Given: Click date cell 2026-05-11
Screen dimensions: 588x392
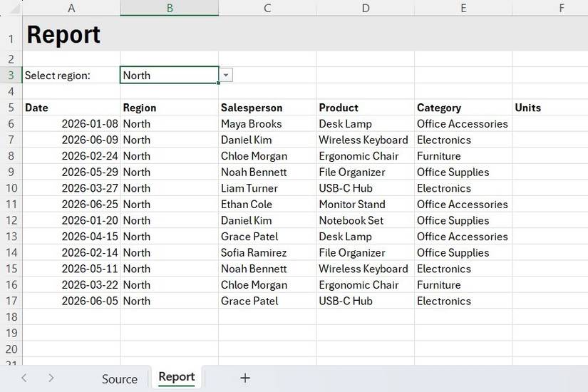Looking at the screenshot, I should click(x=71, y=269).
